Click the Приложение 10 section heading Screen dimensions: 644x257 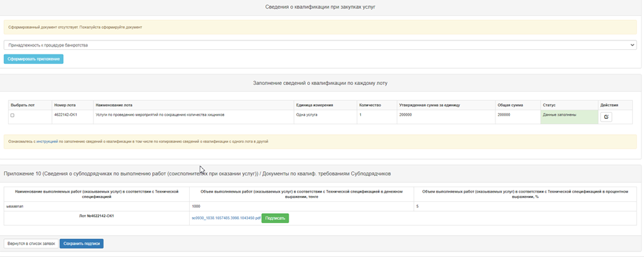[x=197, y=174]
